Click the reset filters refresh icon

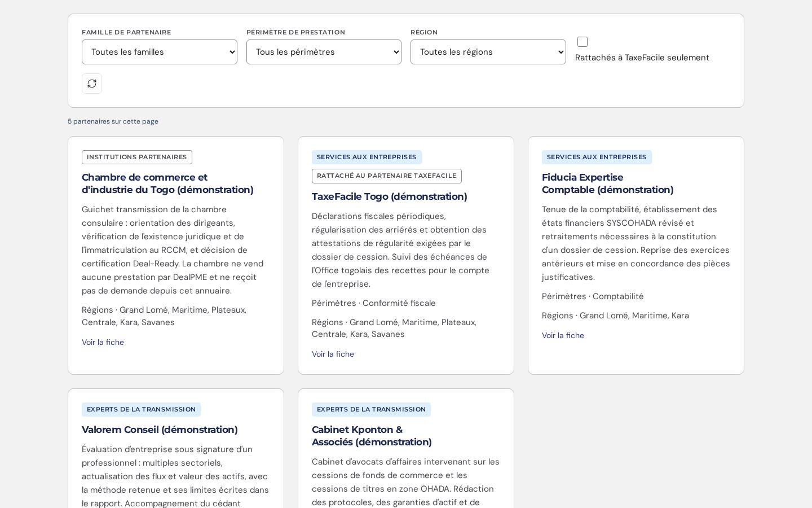pyautogui.click(x=92, y=84)
